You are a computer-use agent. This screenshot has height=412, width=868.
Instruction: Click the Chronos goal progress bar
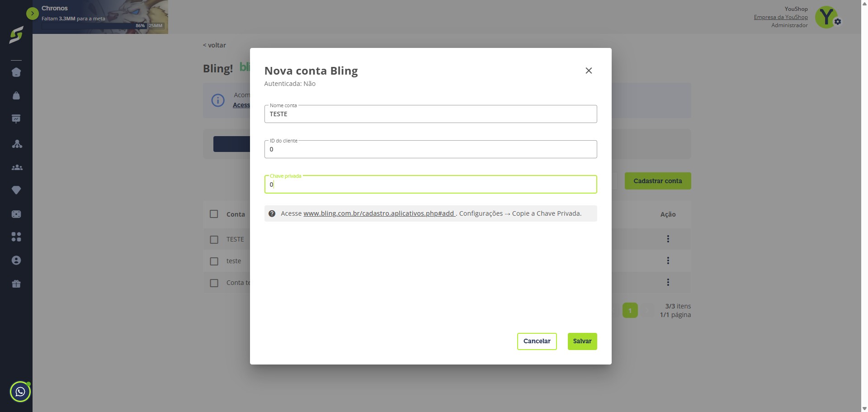tap(103, 26)
